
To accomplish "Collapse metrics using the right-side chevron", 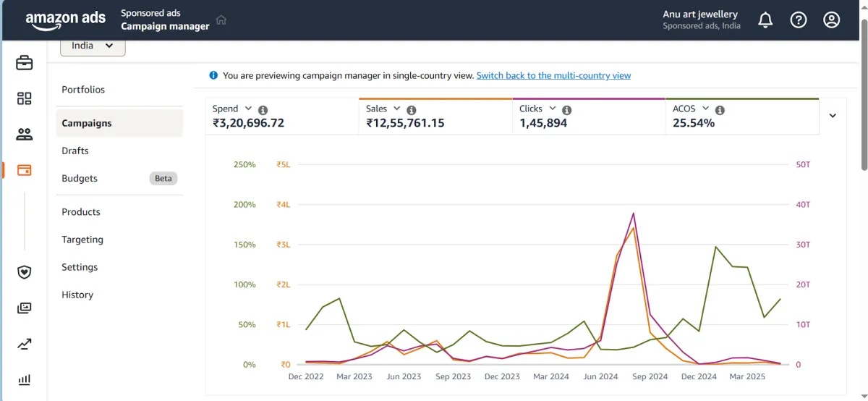I will (x=833, y=116).
